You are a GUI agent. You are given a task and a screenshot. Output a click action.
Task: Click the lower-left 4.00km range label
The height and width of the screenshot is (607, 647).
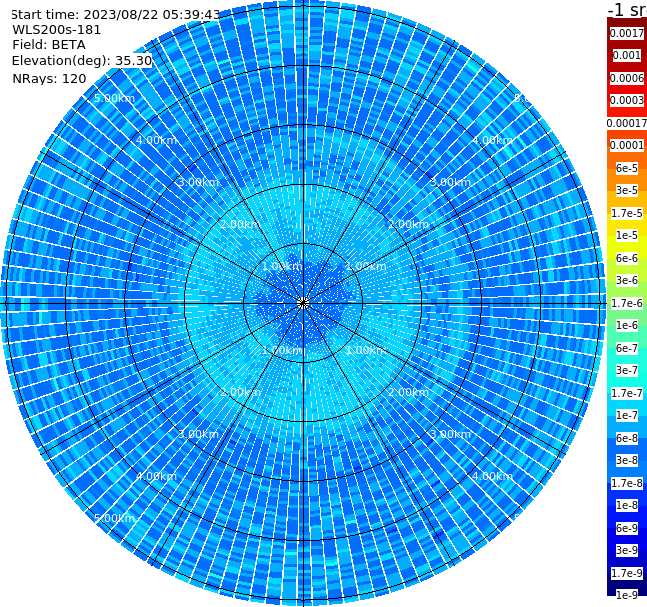point(156,476)
